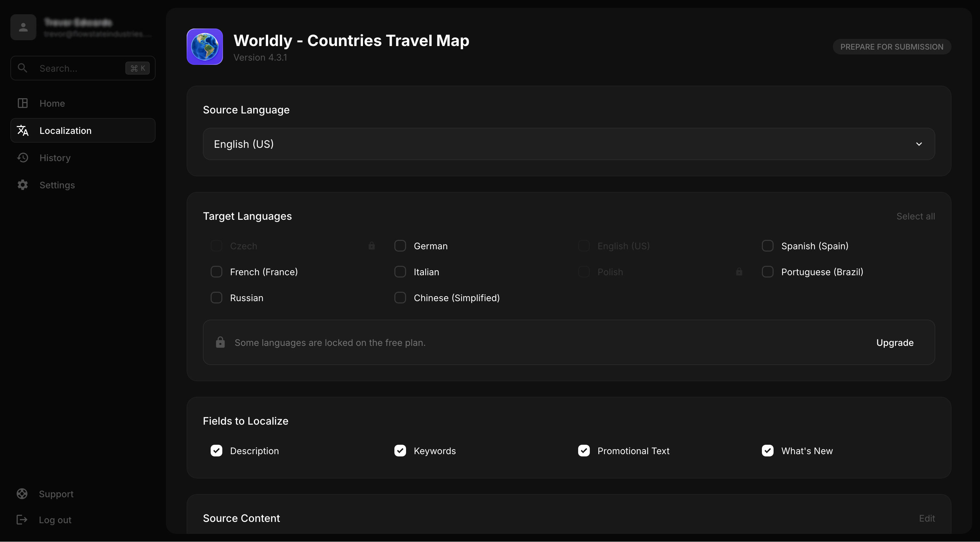Enable German as a target language
The height and width of the screenshot is (542, 980).
click(x=400, y=245)
